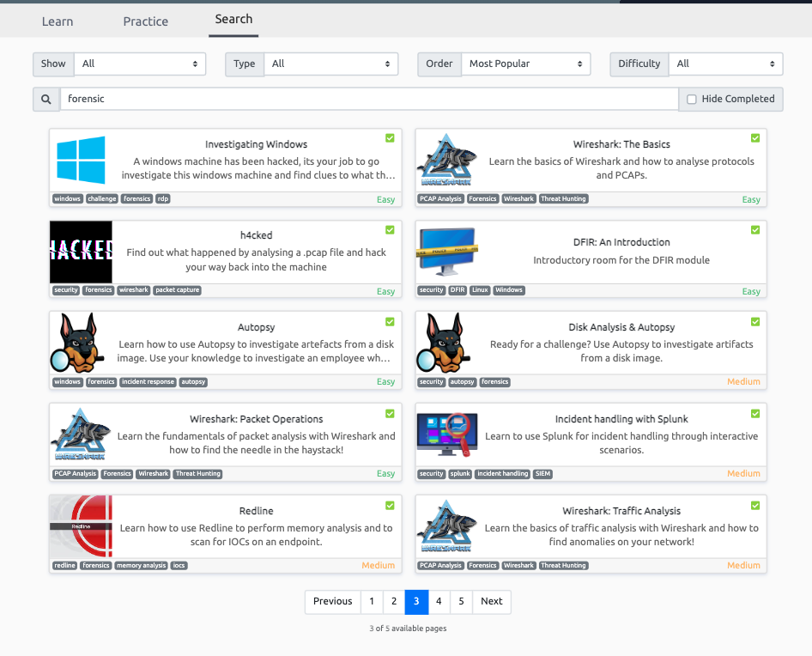Click the search magnifier icon
The height and width of the screenshot is (656, 812).
pos(46,99)
